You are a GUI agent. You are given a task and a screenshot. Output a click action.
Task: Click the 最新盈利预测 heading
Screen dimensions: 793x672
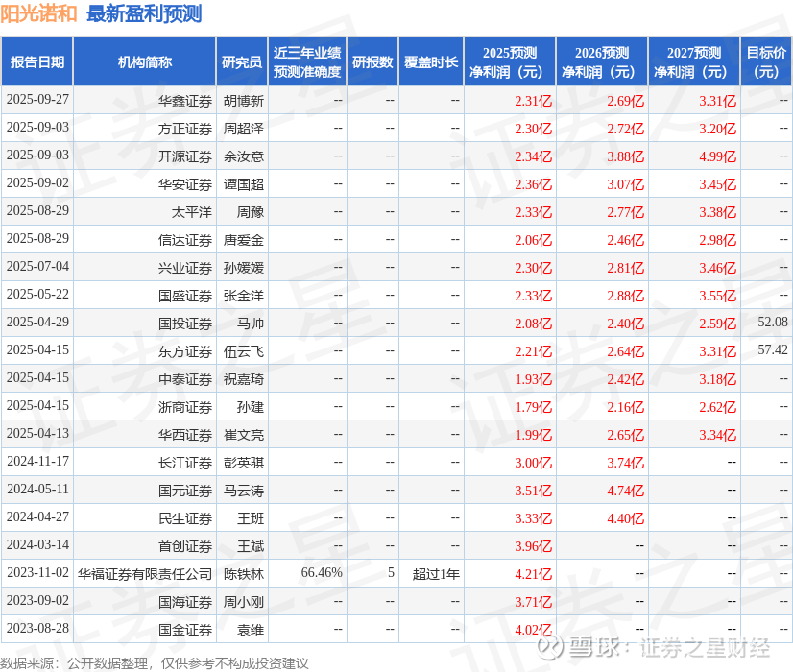coord(144,13)
